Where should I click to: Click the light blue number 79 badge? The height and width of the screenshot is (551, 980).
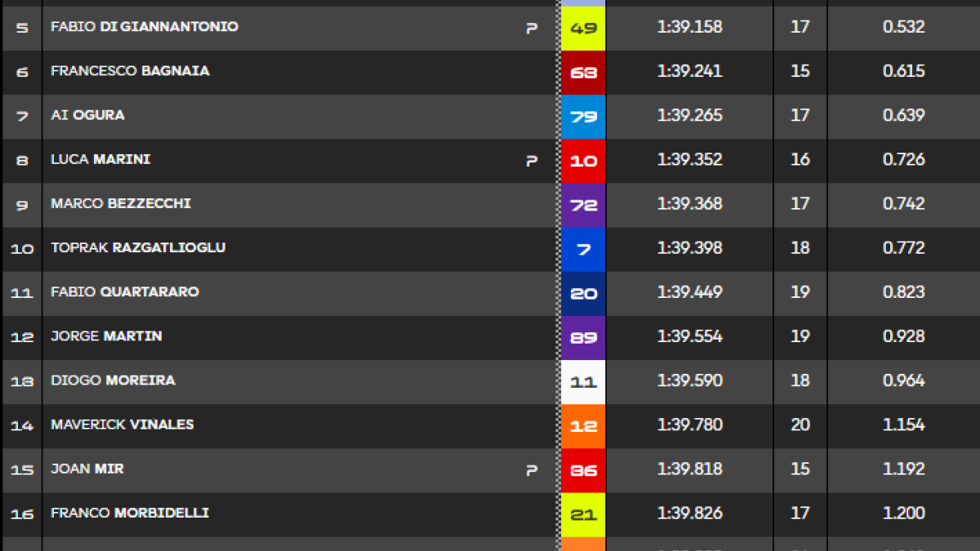click(x=583, y=117)
